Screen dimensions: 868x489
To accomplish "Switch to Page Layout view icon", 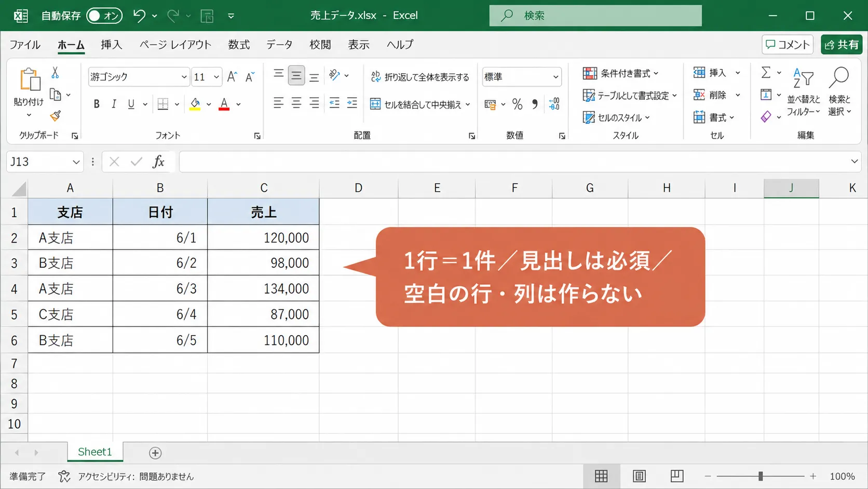I will click(x=639, y=476).
